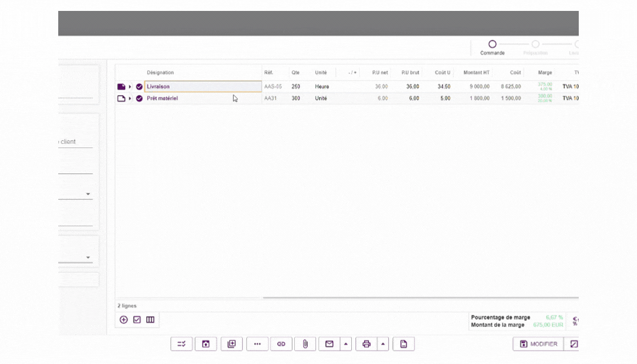Screen dimensions: 637x364
Task: Click the filled tag icon on Livraison row
Action: 121,87
